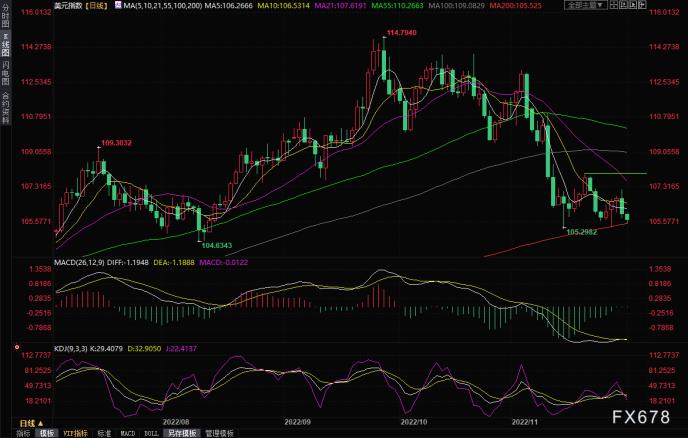This screenshot has width=688, height=438.
Task: Open the 全部主题 dropdown
Action: pos(585,5)
